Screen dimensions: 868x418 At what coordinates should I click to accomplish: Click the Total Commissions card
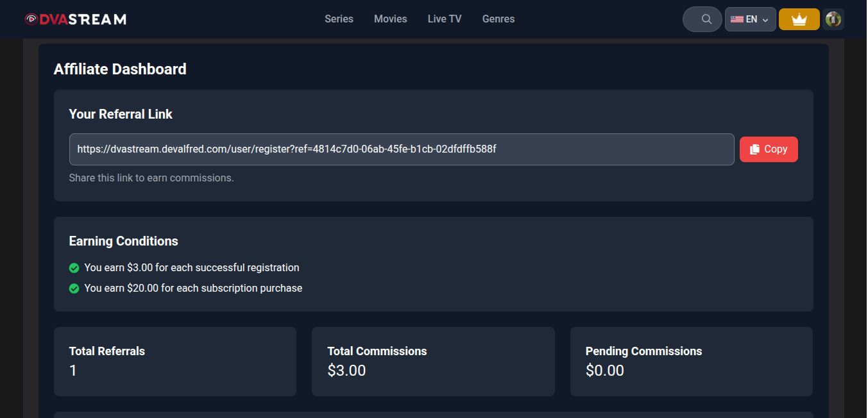point(433,362)
